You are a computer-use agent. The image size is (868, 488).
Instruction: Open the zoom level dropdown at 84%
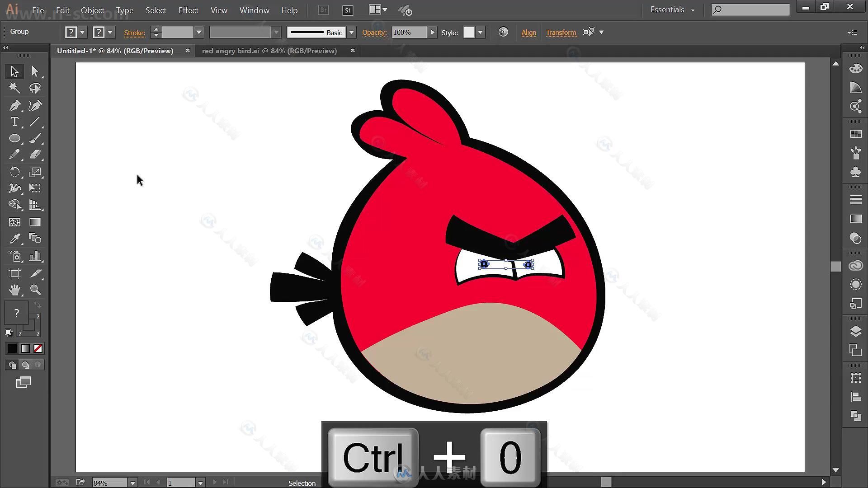[132, 483]
